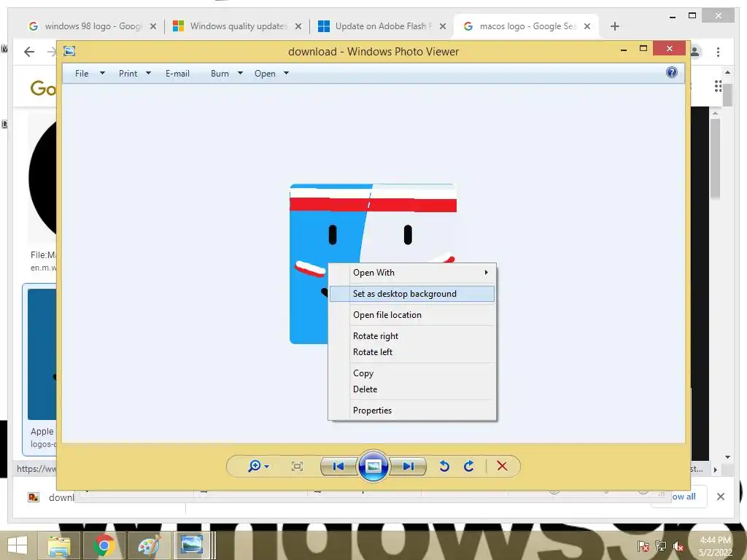Open Chrome from the taskbar
The height and width of the screenshot is (560, 747).
point(104,545)
